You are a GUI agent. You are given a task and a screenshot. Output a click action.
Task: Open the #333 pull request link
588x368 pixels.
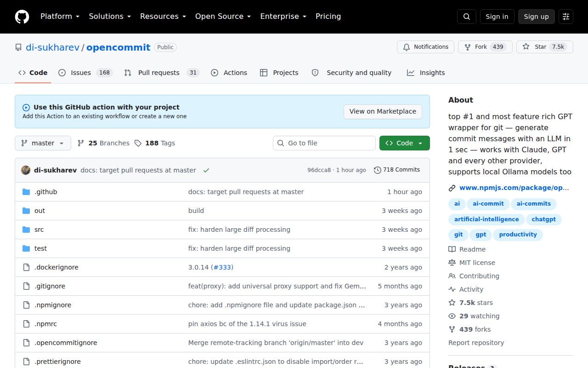(222, 267)
